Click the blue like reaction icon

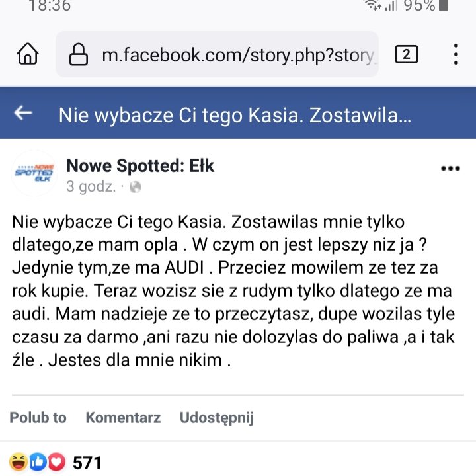pos(38,462)
